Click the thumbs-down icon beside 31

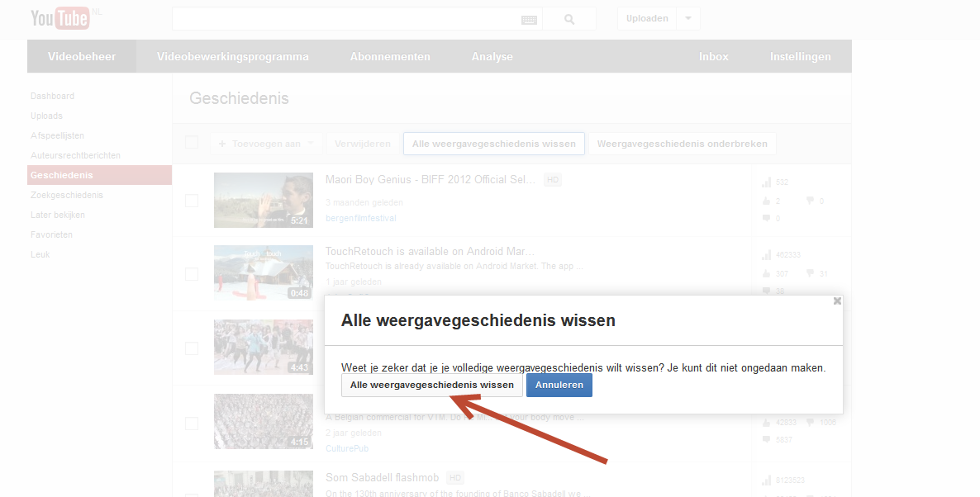[x=810, y=273]
